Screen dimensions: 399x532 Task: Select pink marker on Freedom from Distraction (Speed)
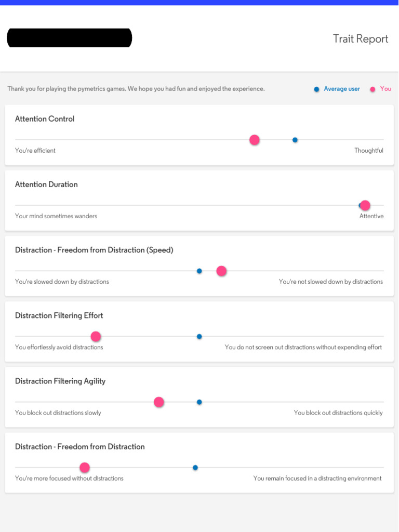tap(221, 271)
